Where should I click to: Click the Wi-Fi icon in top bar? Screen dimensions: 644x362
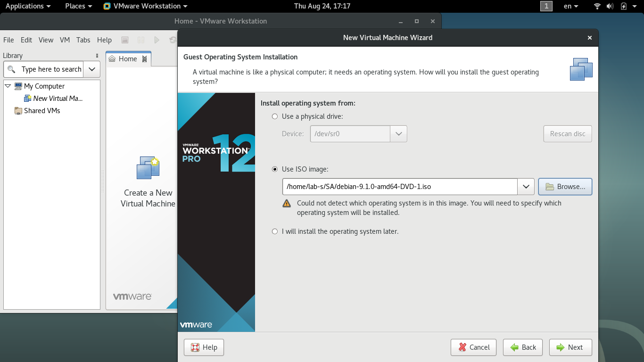[x=597, y=6]
